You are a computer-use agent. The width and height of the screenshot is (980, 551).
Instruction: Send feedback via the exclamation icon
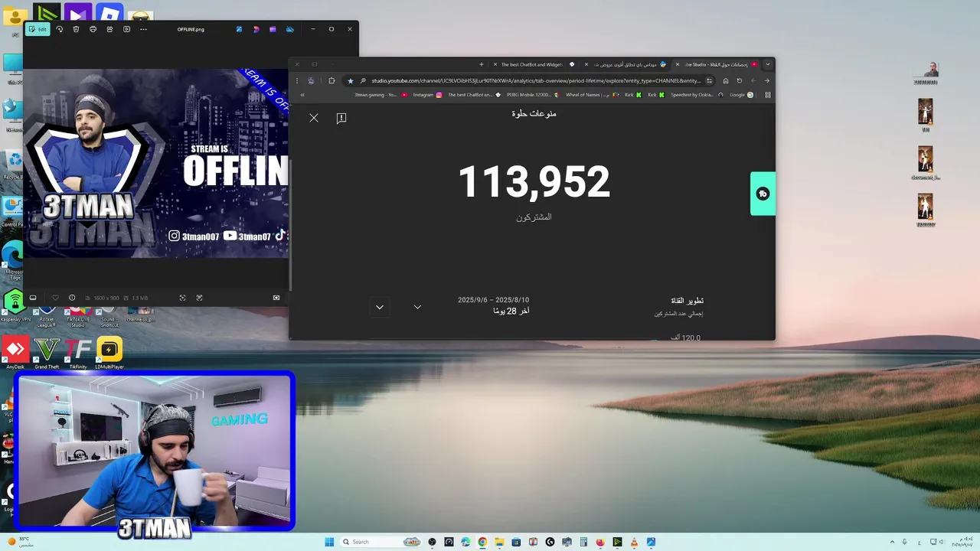pos(341,118)
